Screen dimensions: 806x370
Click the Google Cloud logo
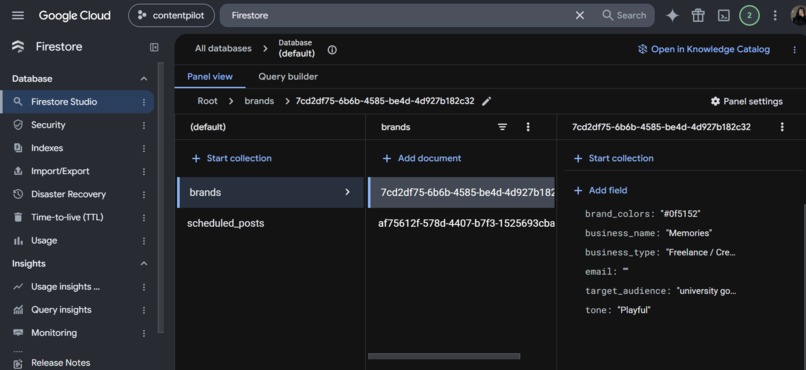tap(75, 15)
